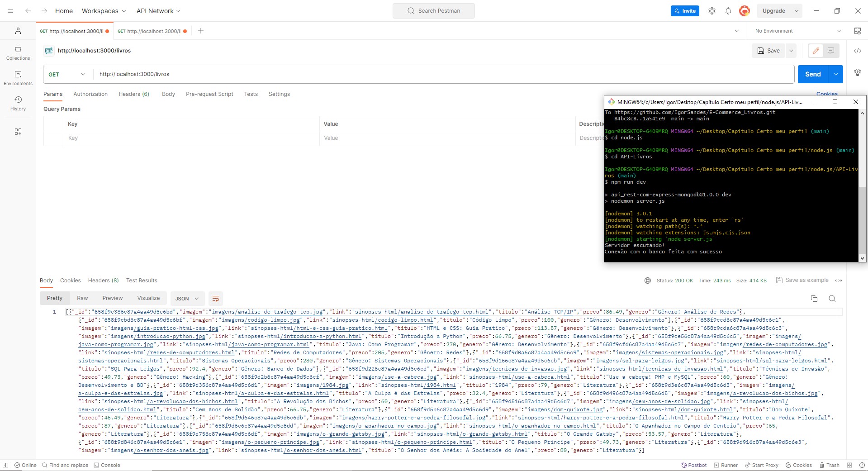Open the tabs overflow chevron
868x471 pixels.
click(x=737, y=31)
